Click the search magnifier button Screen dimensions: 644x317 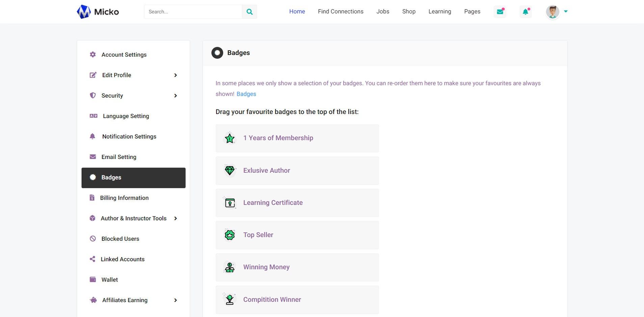(x=249, y=12)
